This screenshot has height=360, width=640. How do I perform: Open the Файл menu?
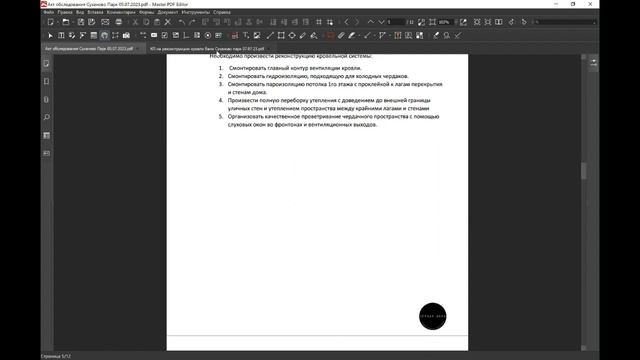coord(49,12)
